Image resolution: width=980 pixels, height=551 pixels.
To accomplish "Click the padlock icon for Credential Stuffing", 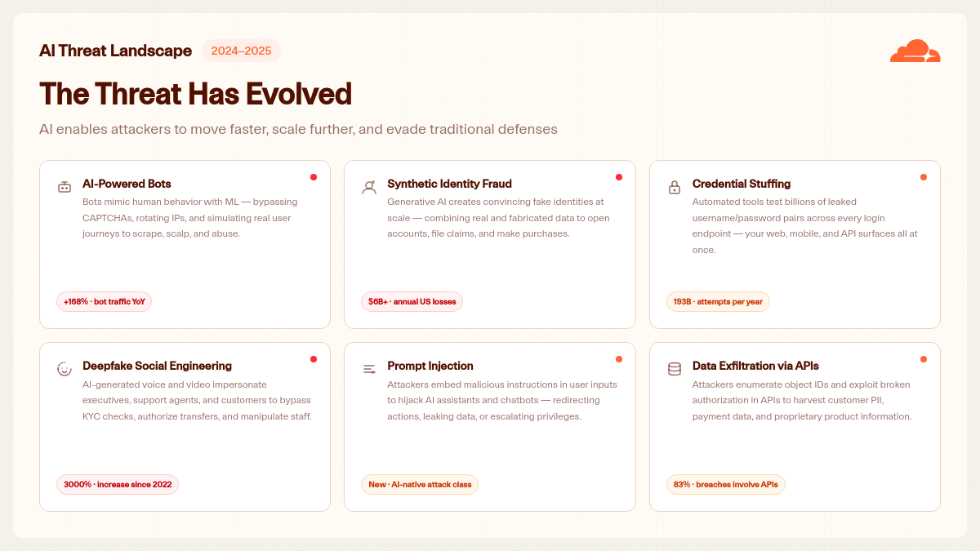I will click(x=675, y=187).
